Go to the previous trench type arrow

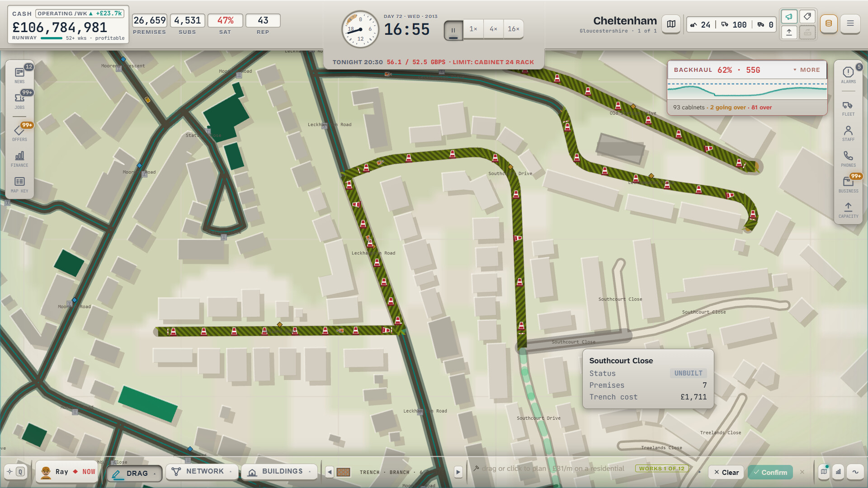[x=330, y=472]
